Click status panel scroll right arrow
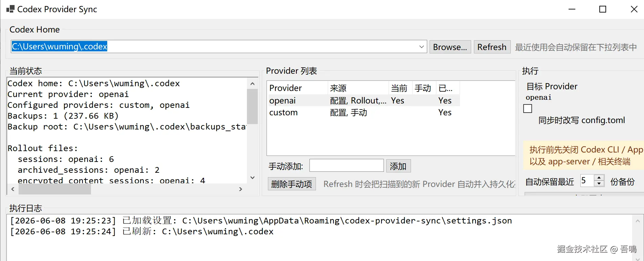 pyautogui.click(x=240, y=189)
